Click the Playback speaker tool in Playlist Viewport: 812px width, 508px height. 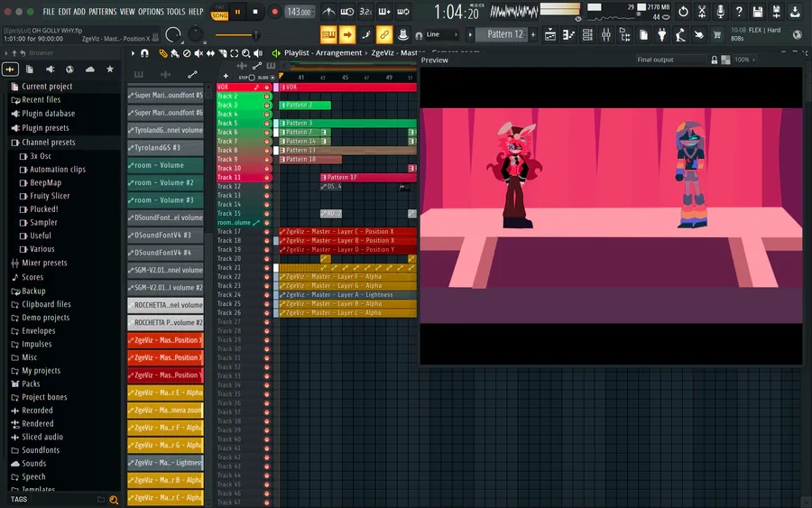click(x=258, y=53)
